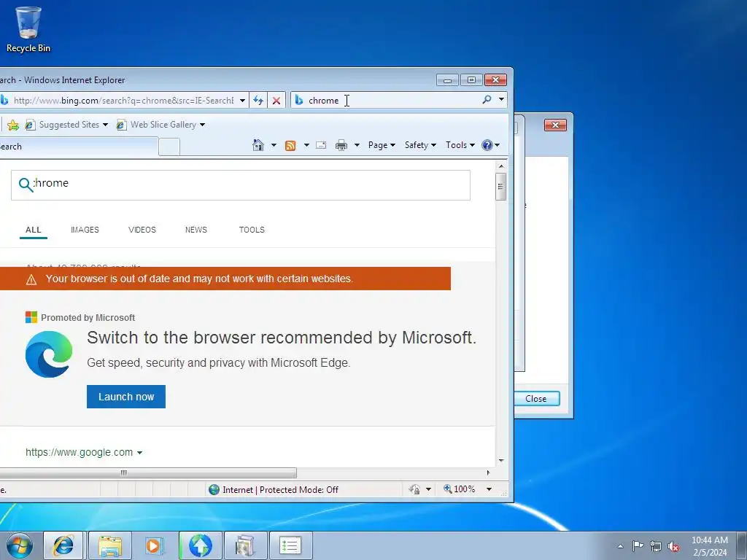The width and height of the screenshot is (747, 560).
Task: Click the vertical scrollbar up arrow
Action: pyautogui.click(x=500, y=166)
